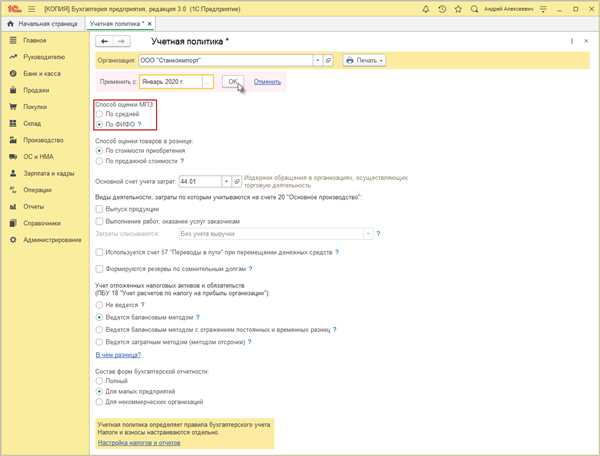Viewport: 600px width, 456px height.
Task: Select Для некоммерческих организаций option
Action: (99, 402)
